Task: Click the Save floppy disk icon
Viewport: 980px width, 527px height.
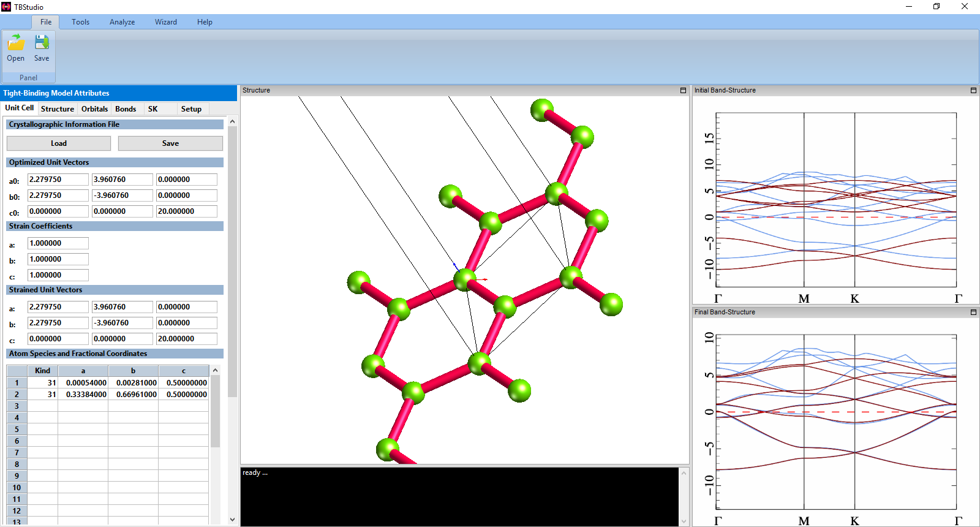Action: (x=42, y=44)
